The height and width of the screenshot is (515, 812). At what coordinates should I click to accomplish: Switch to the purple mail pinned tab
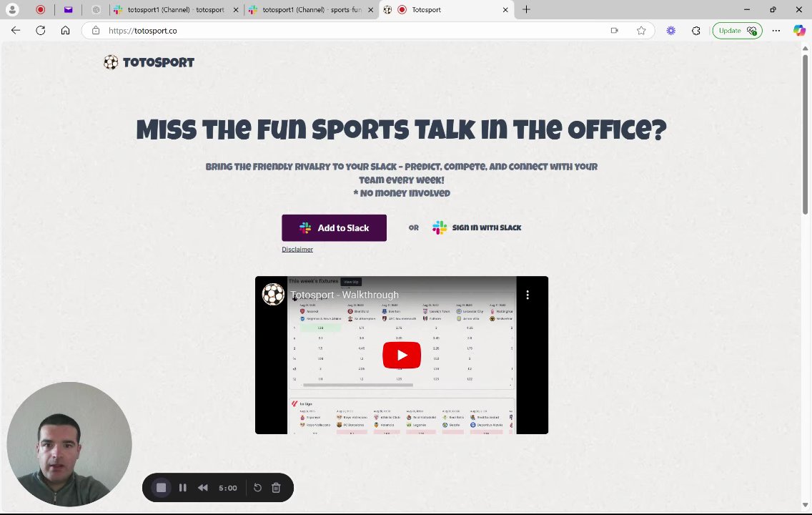[69, 9]
